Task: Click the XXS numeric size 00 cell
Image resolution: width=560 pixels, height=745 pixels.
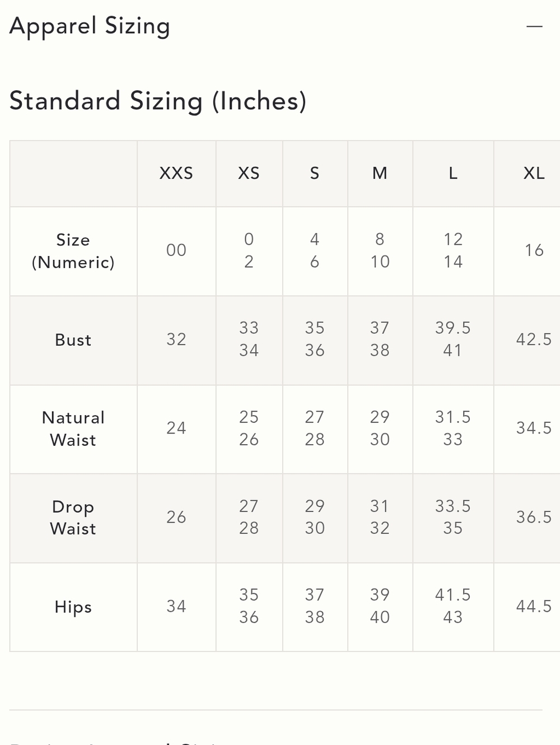Action: 176,251
